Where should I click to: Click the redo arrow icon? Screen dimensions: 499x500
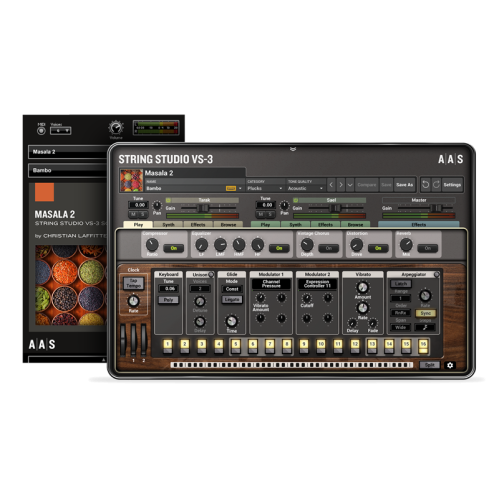pos(436,185)
